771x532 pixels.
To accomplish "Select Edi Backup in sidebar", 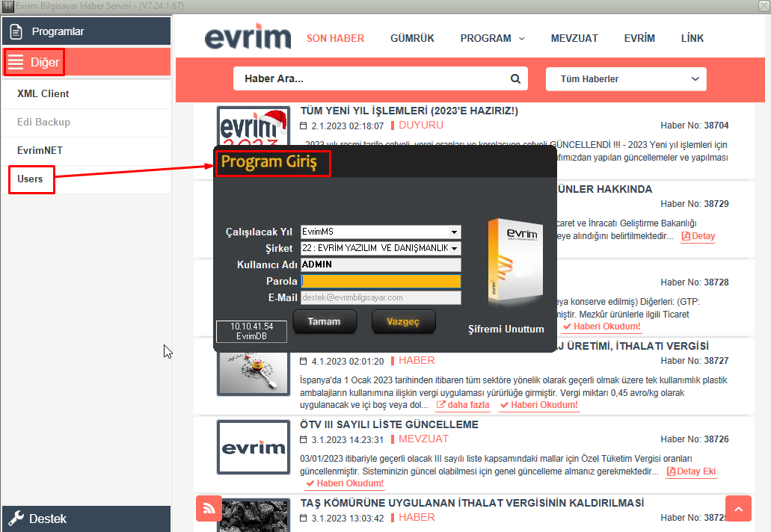I will point(86,123).
